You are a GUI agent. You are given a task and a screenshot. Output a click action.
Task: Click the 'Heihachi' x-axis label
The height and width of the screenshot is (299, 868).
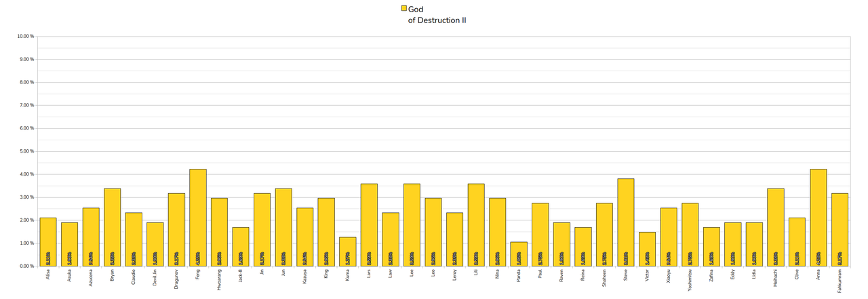pos(776,279)
